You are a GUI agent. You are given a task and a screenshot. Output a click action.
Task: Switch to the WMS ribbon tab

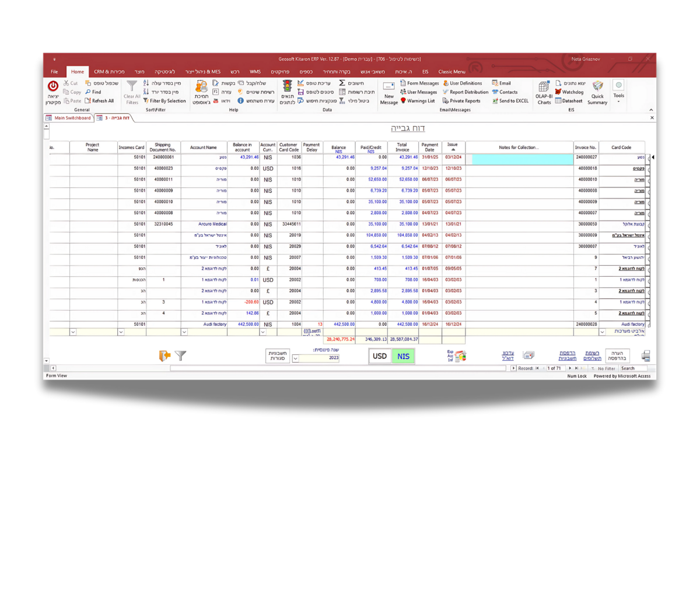tap(255, 72)
